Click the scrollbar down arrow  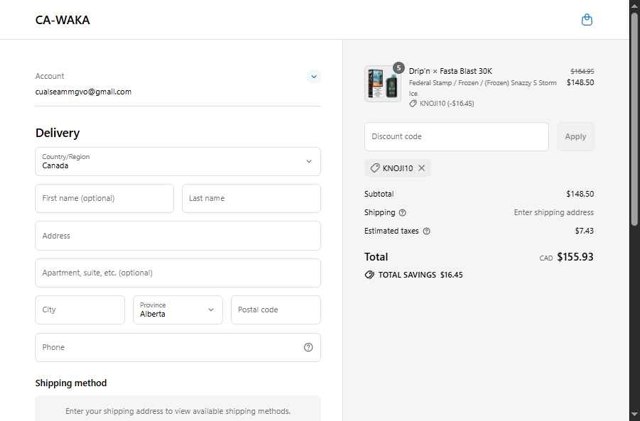point(634,415)
